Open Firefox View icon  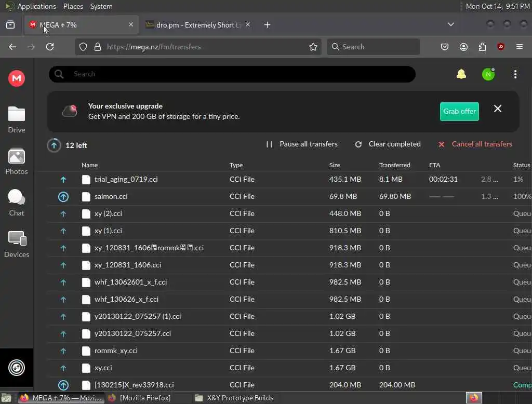point(10,25)
